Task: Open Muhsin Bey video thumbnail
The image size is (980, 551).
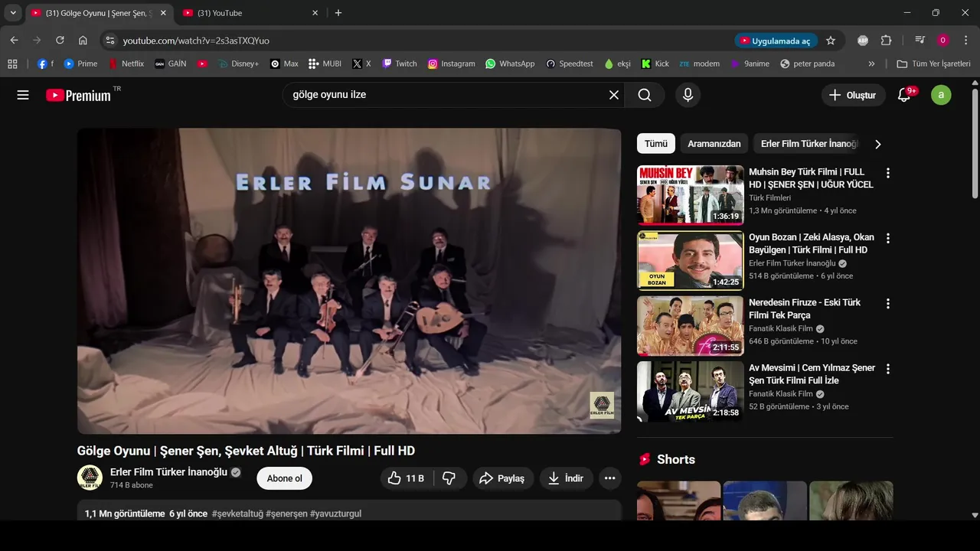Action: click(690, 195)
